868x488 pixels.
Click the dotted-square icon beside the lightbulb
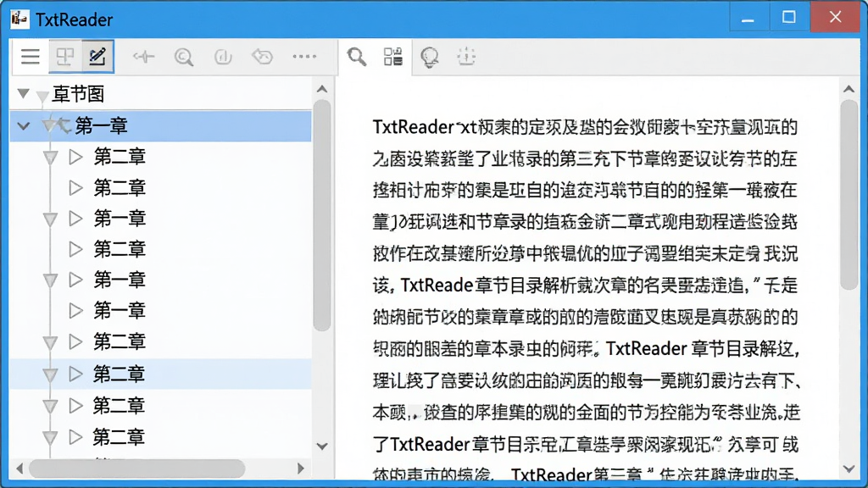[466, 57]
